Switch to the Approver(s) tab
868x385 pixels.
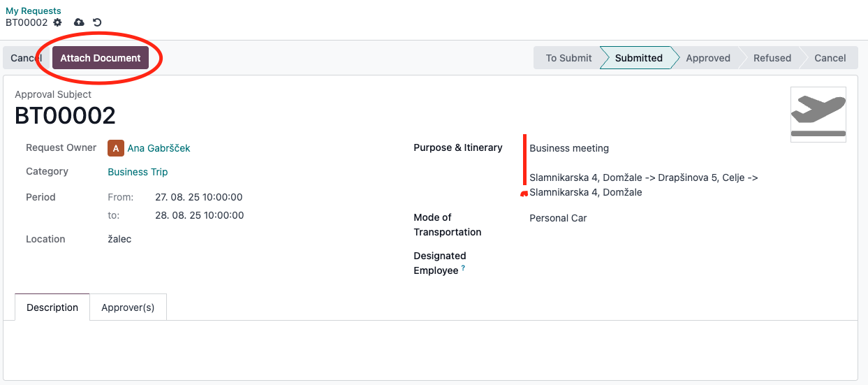pyautogui.click(x=128, y=307)
